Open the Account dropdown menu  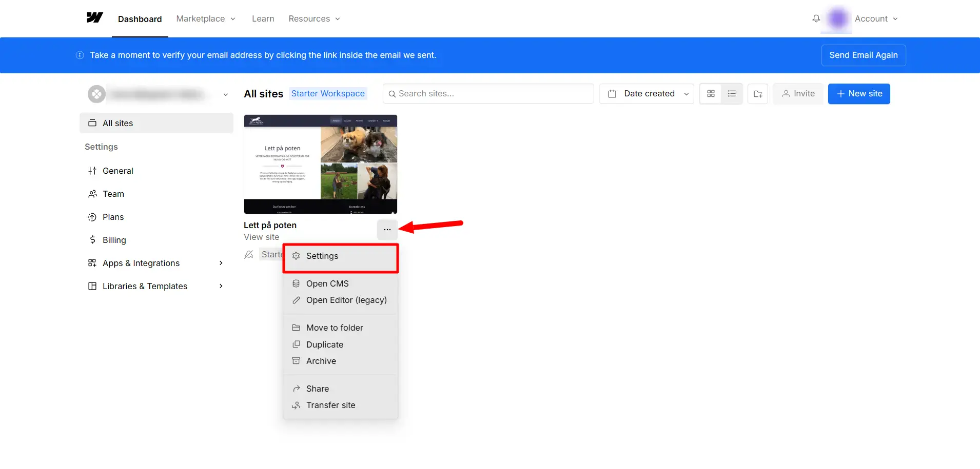pyautogui.click(x=876, y=18)
